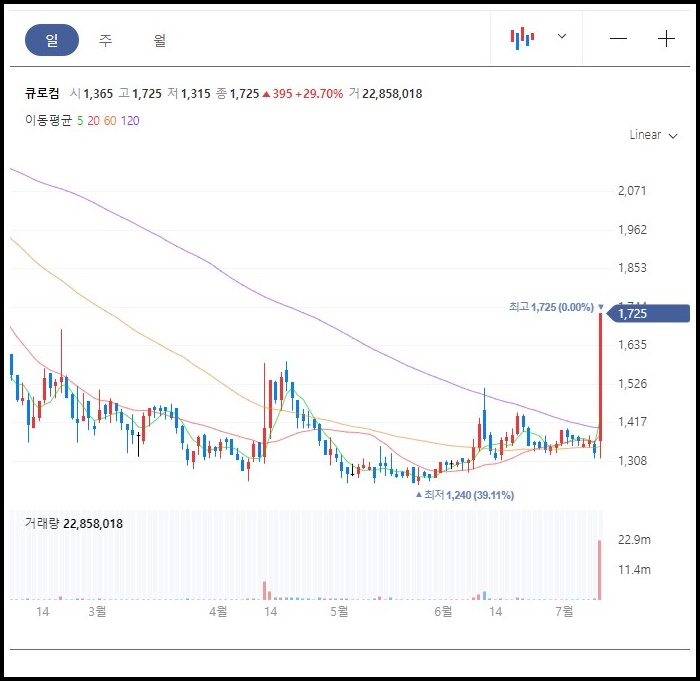Open the Linear scale dropdown
Image resolution: width=700 pixels, height=681 pixels.
tap(653, 135)
